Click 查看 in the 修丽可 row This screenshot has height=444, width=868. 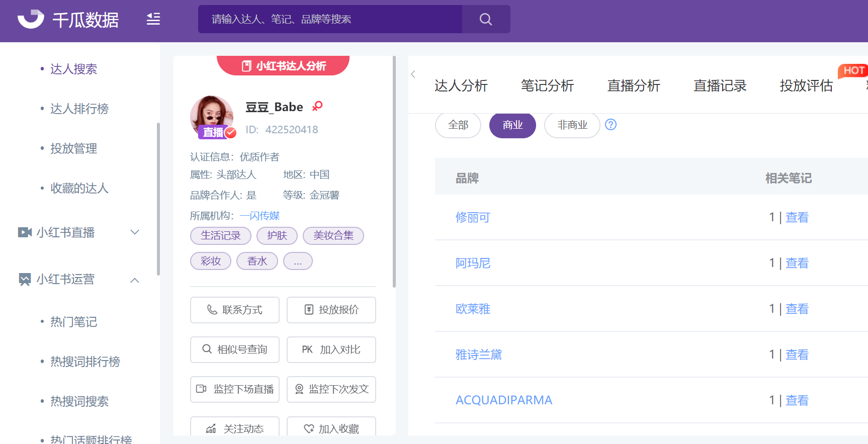click(x=797, y=218)
